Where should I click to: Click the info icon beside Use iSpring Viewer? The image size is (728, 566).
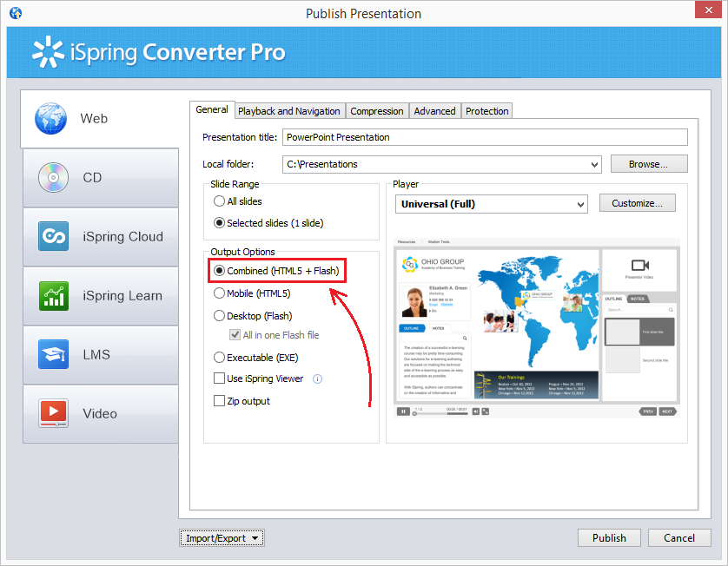pyautogui.click(x=318, y=379)
